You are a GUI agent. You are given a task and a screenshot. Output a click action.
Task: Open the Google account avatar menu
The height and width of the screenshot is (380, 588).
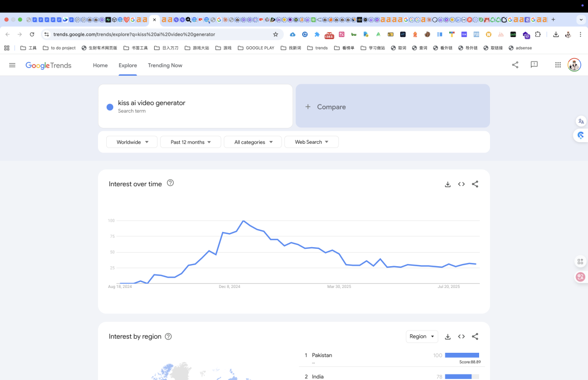(x=574, y=65)
